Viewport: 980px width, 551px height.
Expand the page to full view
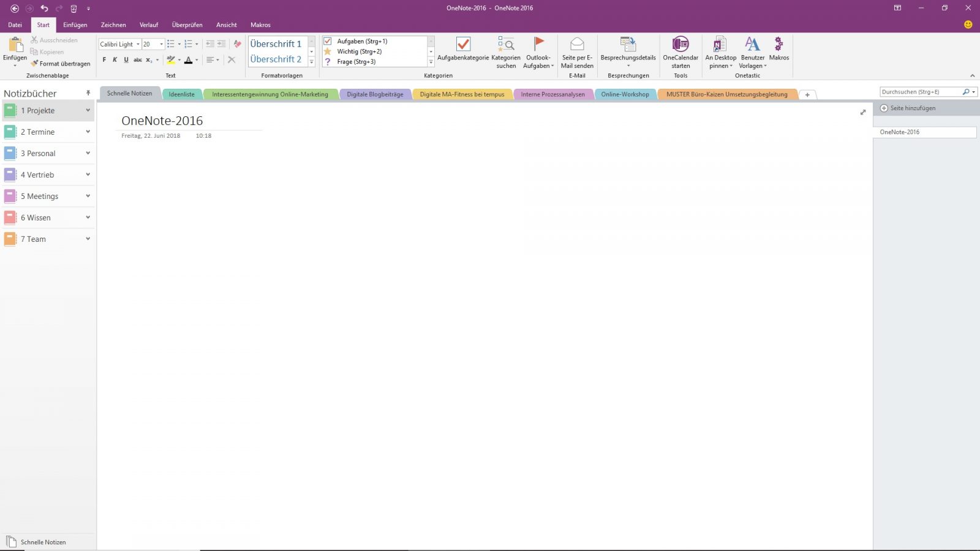pos(863,112)
